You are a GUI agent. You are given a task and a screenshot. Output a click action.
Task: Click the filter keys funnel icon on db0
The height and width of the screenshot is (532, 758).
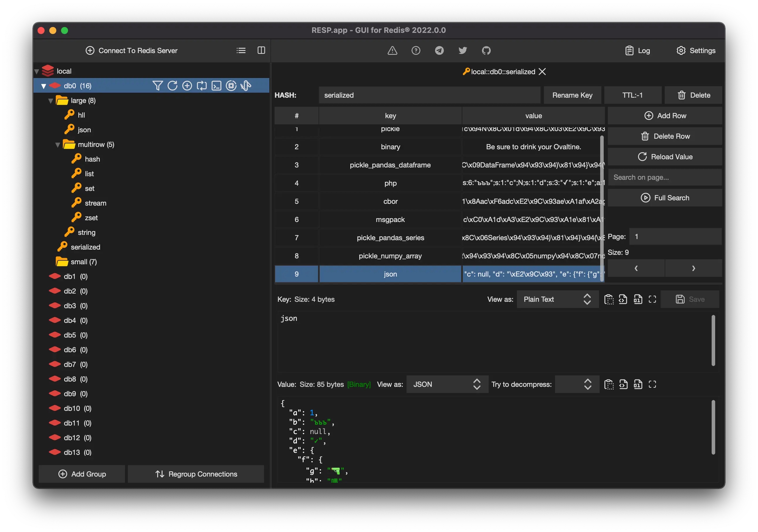pyautogui.click(x=157, y=86)
